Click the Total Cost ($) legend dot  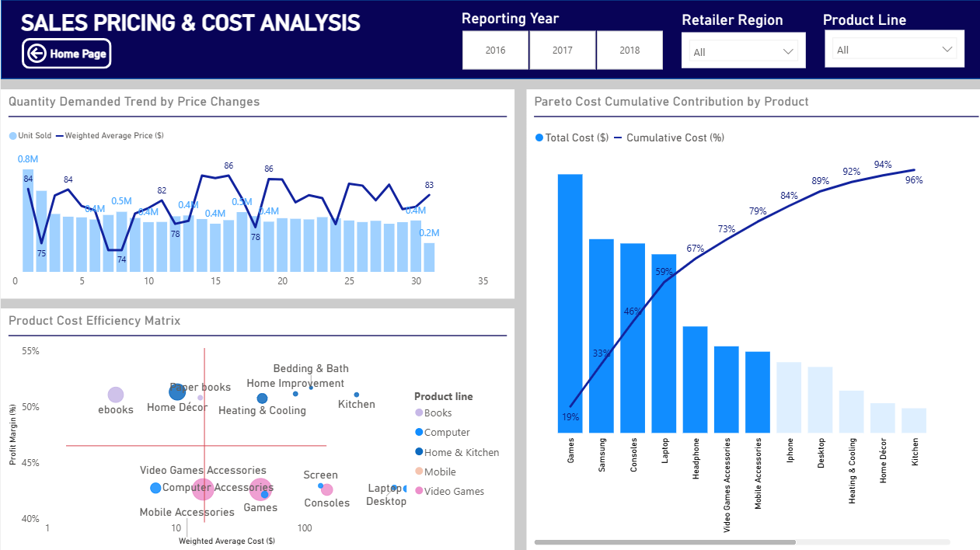(539, 137)
